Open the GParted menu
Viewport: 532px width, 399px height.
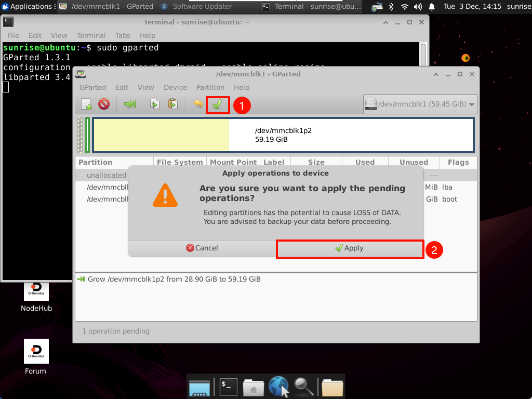92,87
